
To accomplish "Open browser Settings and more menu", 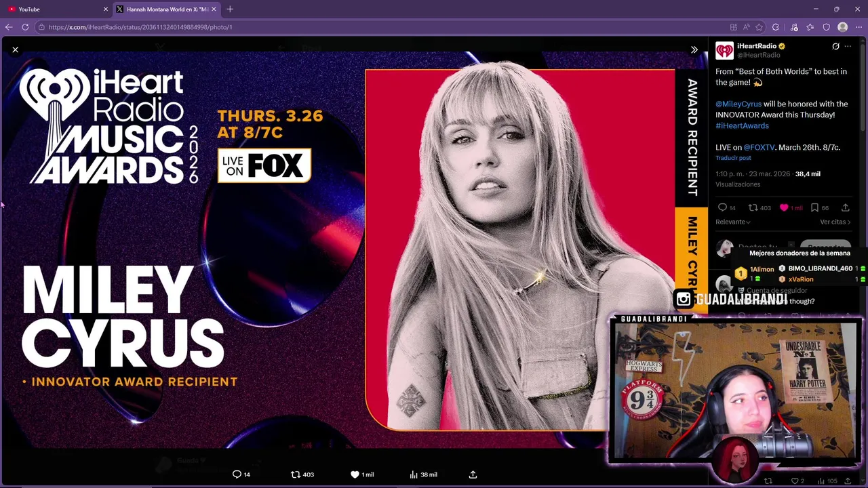I will pyautogui.click(x=859, y=27).
